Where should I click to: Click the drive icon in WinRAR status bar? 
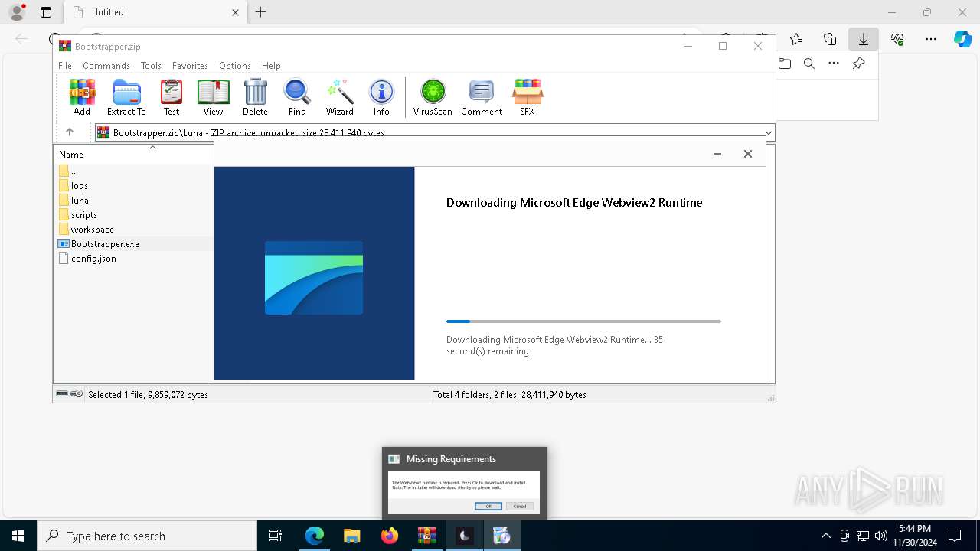click(62, 394)
